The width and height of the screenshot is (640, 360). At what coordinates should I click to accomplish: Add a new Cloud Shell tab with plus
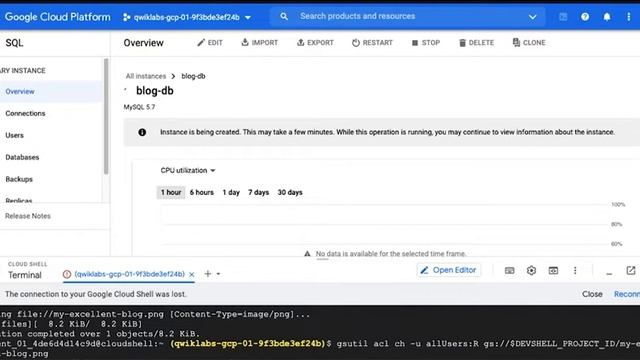[x=208, y=274]
